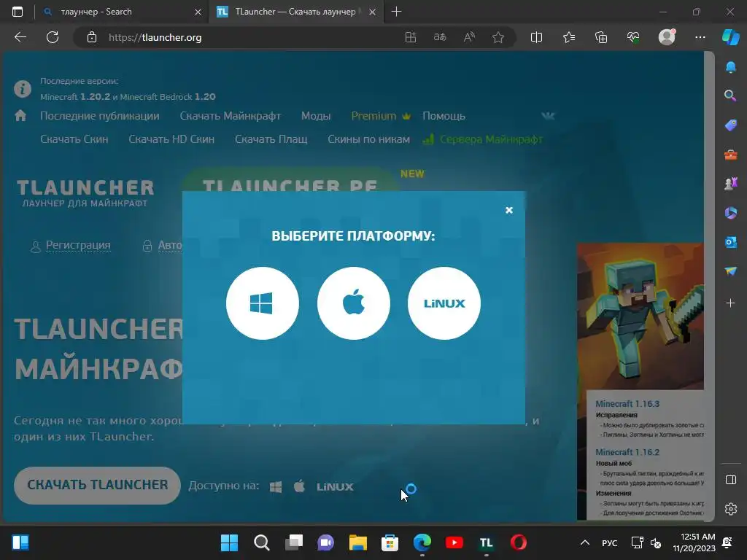Close the тлаунчер - Search tab
The image size is (747, 560).
(x=198, y=12)
